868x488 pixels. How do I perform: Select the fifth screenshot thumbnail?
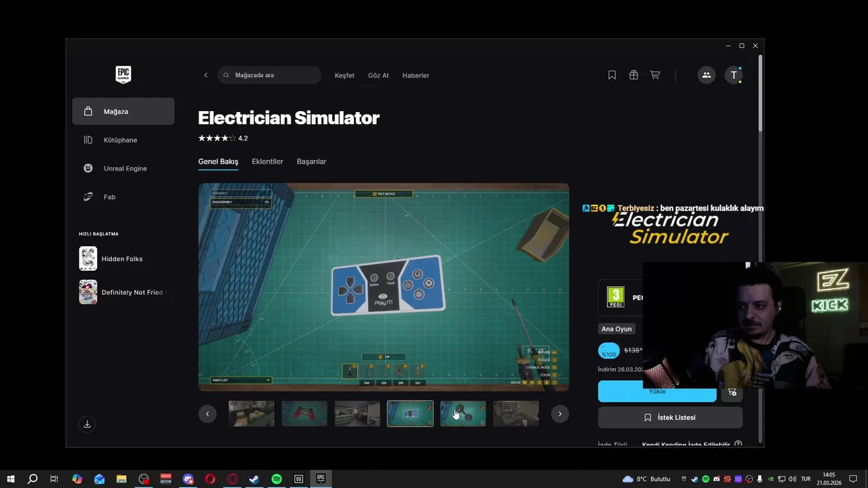(463, 413)
